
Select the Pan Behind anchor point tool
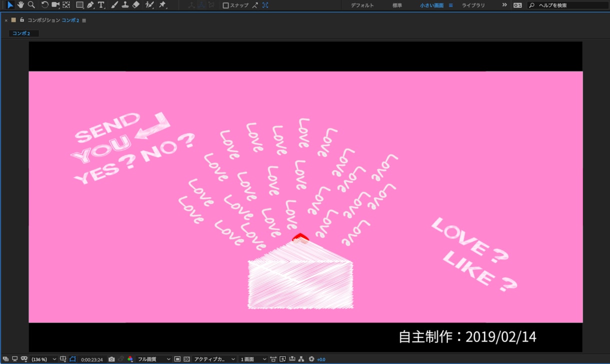[66, 5]
